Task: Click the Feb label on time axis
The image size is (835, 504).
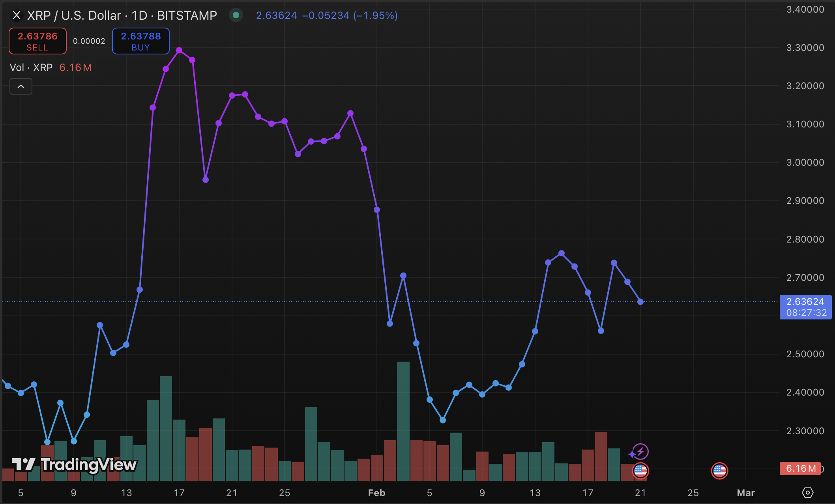Action: tap(376, 493)
